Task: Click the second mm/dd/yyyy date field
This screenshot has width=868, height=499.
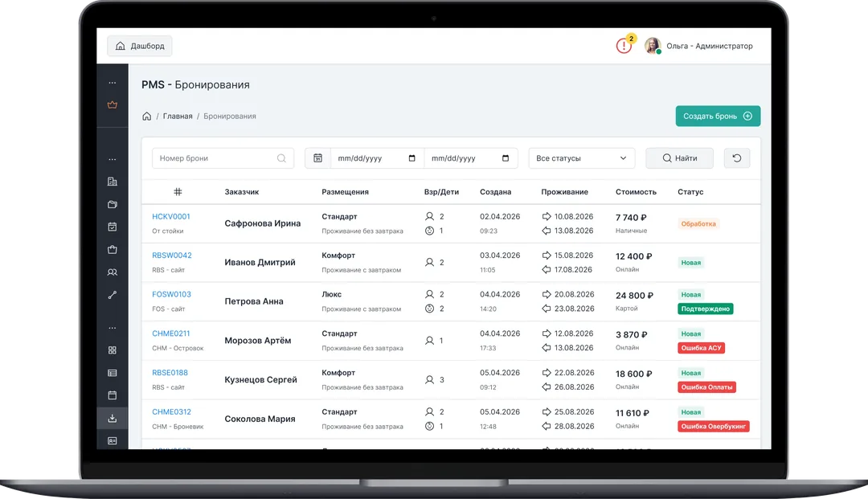Action: 470,158
